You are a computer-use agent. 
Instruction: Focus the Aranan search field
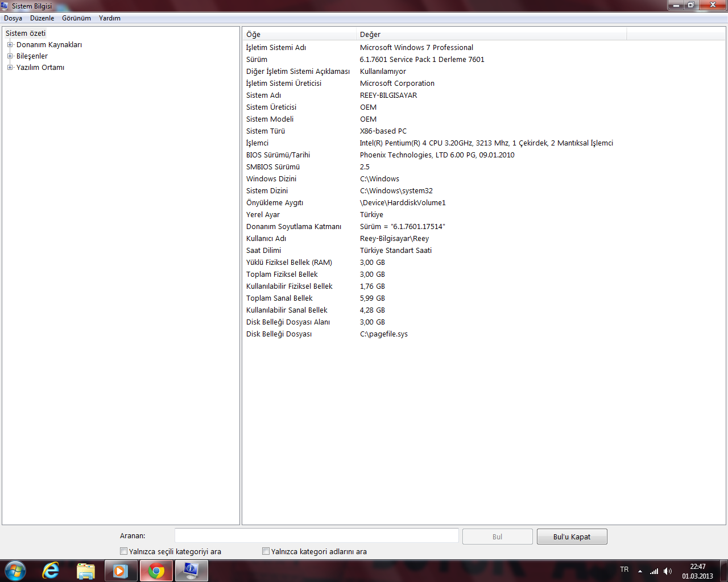click(x=316, y=535)
